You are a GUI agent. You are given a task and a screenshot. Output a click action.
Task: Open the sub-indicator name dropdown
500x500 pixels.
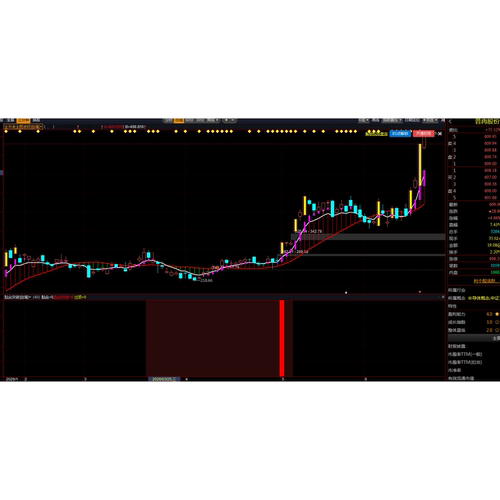coord(18,297)
